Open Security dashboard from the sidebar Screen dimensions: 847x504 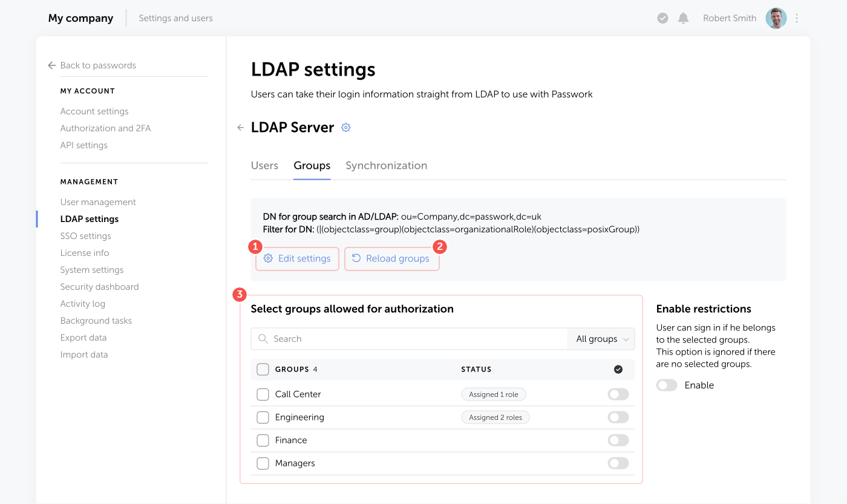coord(99,286)
